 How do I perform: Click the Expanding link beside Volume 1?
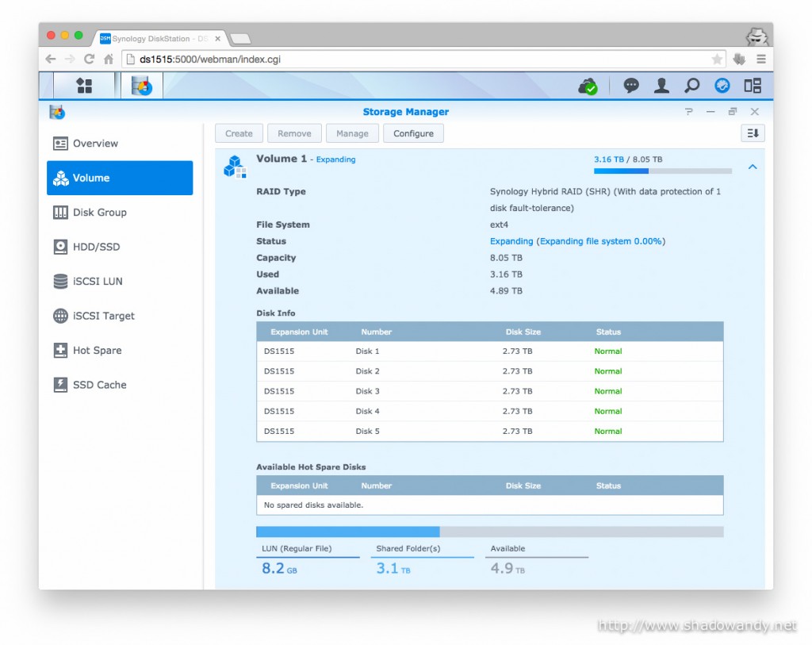(x=335, y=159)
